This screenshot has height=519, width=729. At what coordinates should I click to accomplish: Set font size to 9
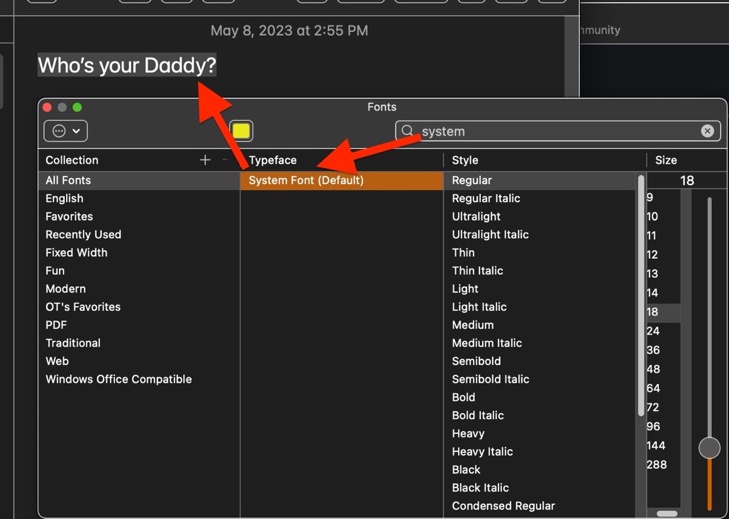point(663,198)
